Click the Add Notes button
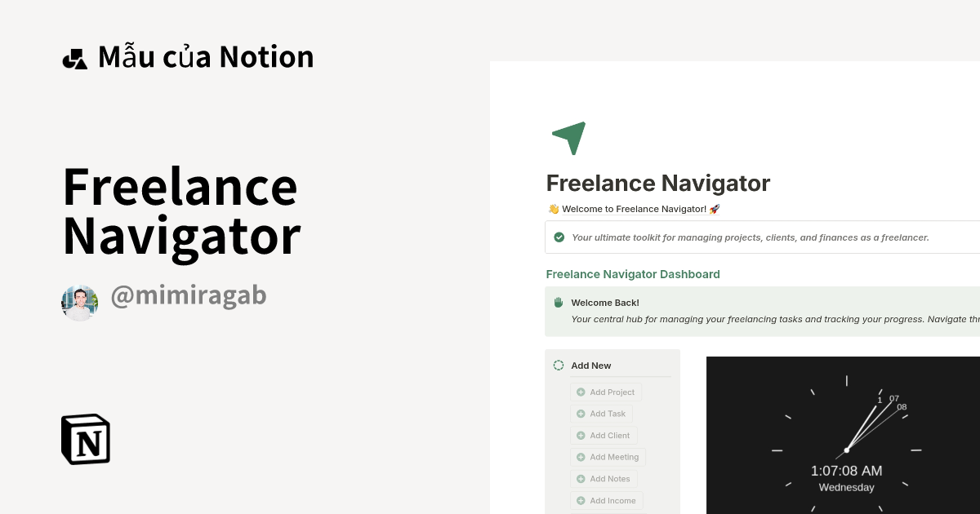Image resolution: width=980 pixels, height=514 pixels. 604,479
